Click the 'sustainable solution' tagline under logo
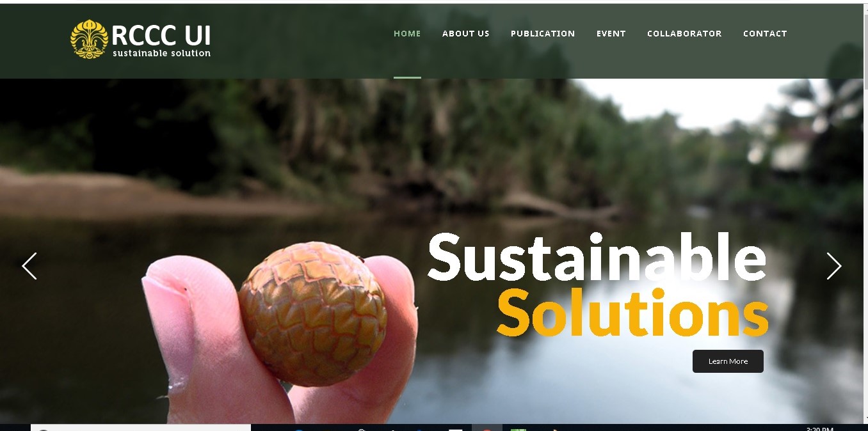 tap(161, 53)
